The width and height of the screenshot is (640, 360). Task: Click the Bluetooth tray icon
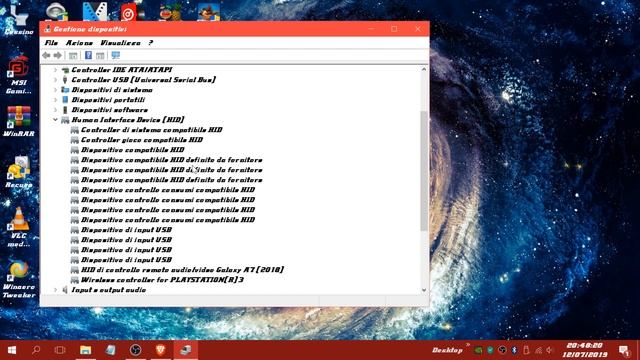coord(514,350)
